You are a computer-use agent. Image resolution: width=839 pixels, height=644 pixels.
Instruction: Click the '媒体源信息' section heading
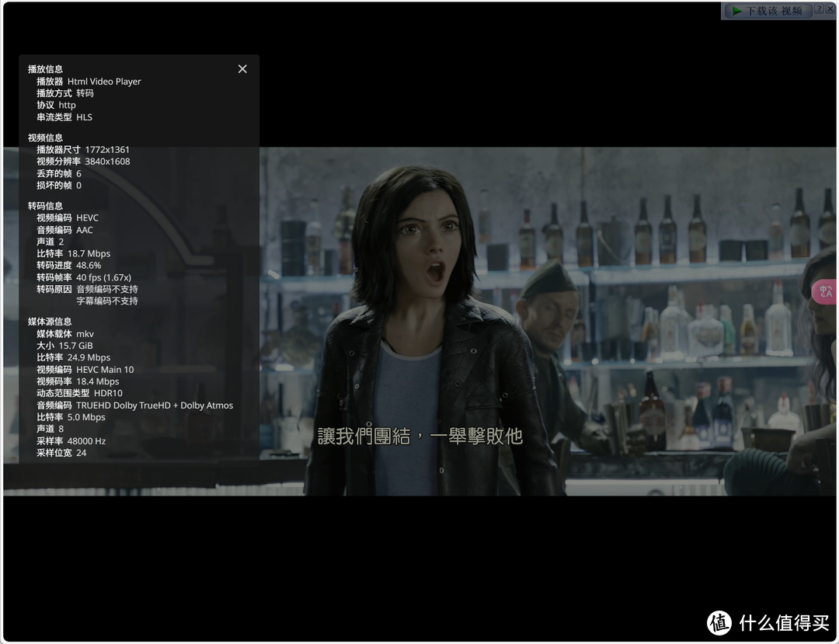point(50,322)
